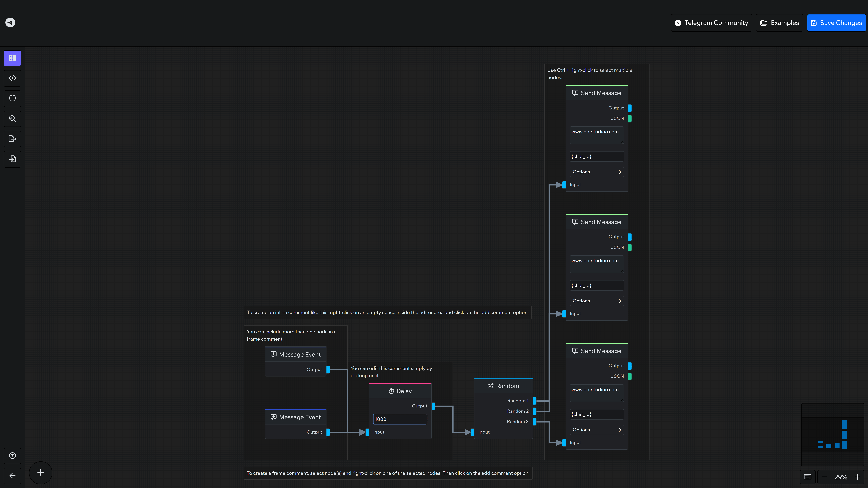Click the round plus add node button
Viewport: 868px width, 488px height.
point(40,473)
